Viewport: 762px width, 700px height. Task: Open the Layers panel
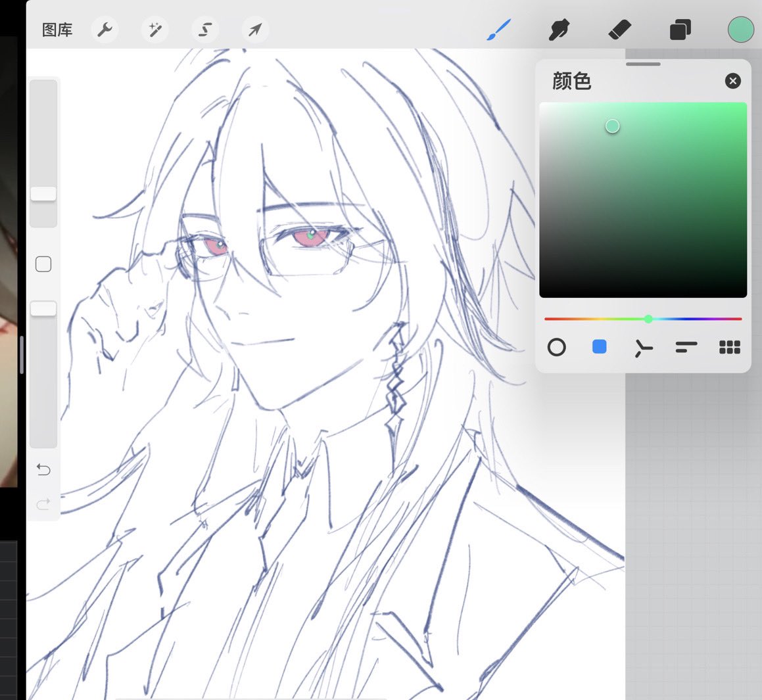(x=680, y=30)
